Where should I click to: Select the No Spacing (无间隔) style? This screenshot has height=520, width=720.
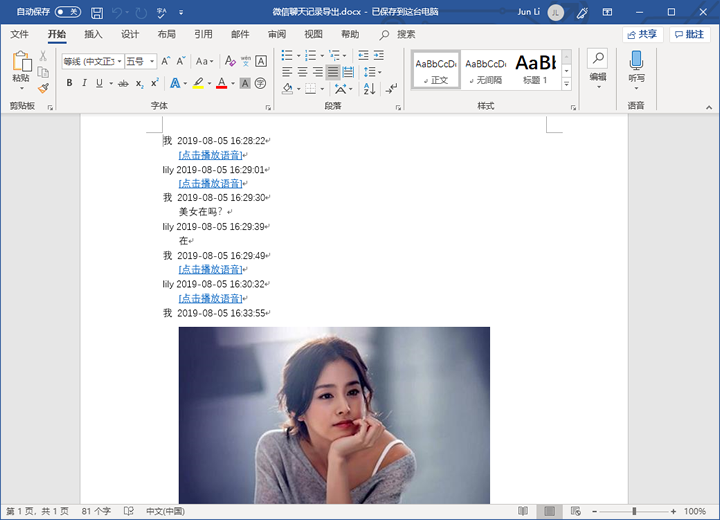[485, 70]
